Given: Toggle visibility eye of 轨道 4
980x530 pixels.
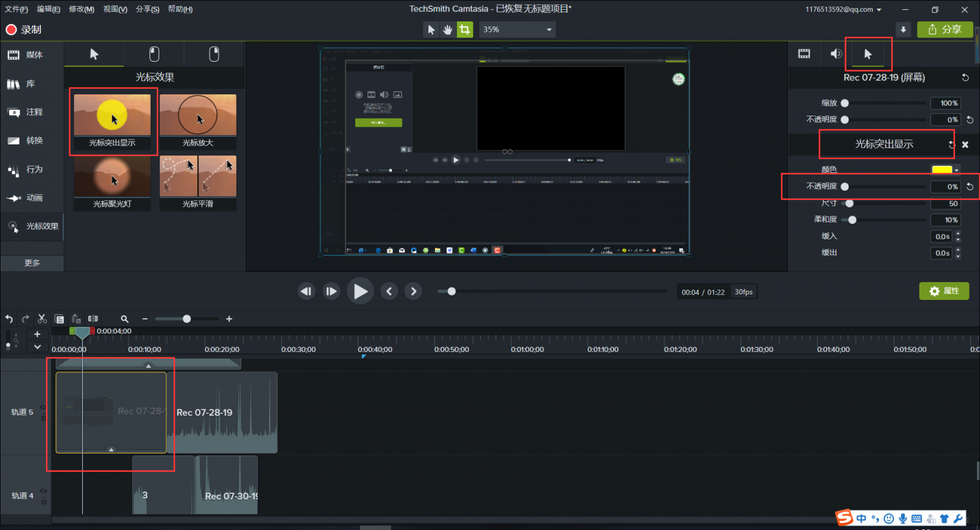Looking at the screenshot, I should (x=43, y=491).
